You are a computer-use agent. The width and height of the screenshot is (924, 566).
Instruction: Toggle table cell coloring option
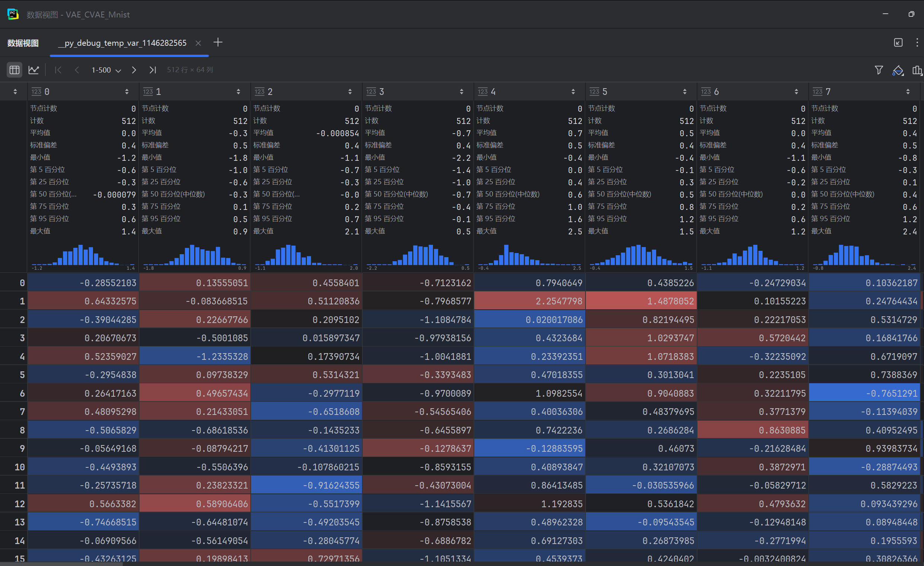click(898, 70)
